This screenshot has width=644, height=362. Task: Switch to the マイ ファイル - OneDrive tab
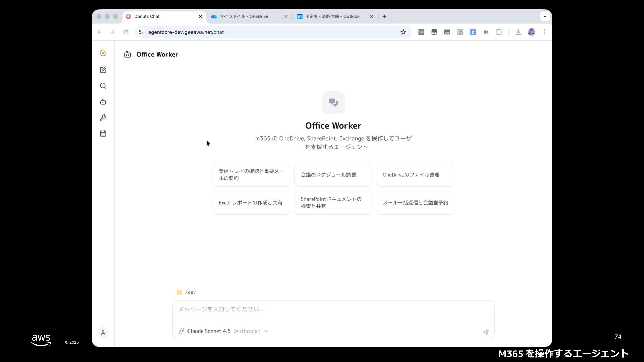click(x=244, y=16)
